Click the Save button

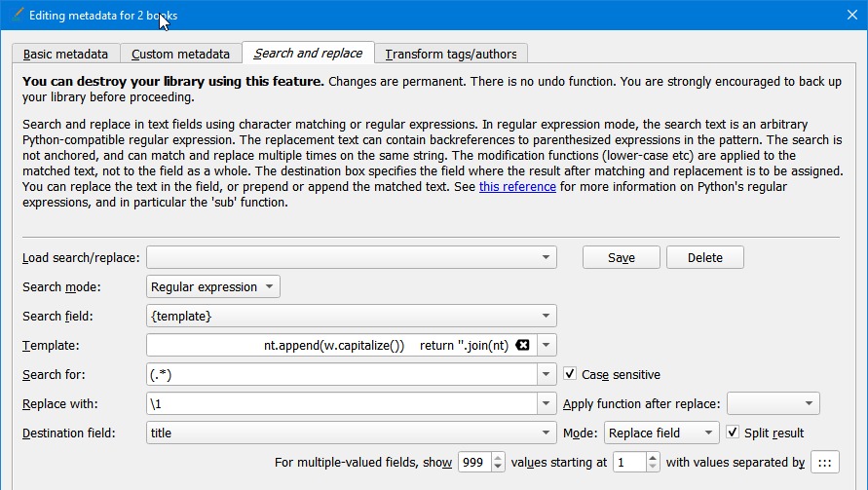[621, 257]
